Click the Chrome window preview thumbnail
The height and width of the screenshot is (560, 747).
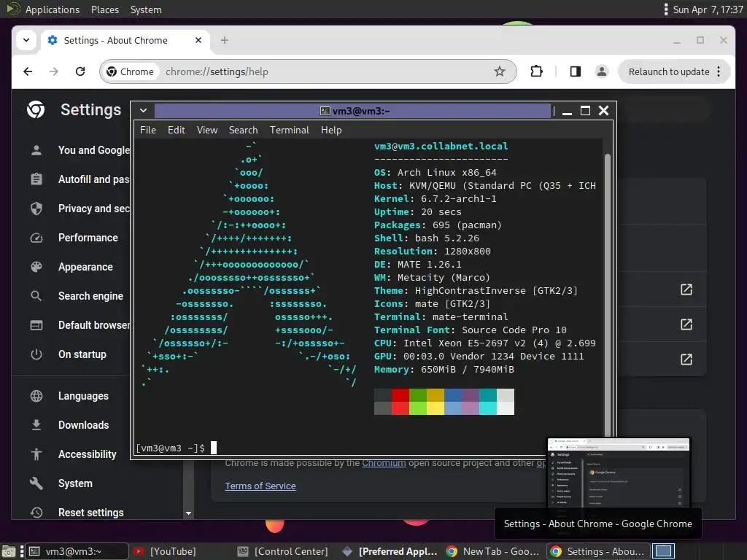point(619,472)
